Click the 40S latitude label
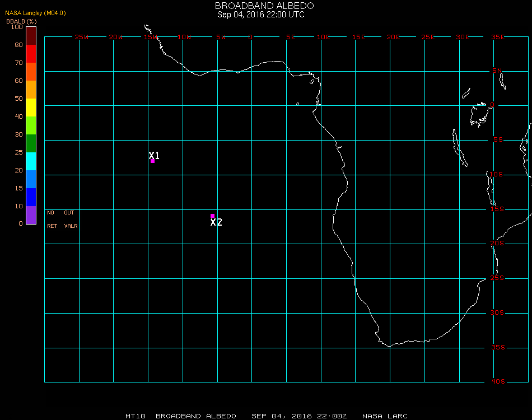This screenshot has width=532, height=420. point(498,381)
